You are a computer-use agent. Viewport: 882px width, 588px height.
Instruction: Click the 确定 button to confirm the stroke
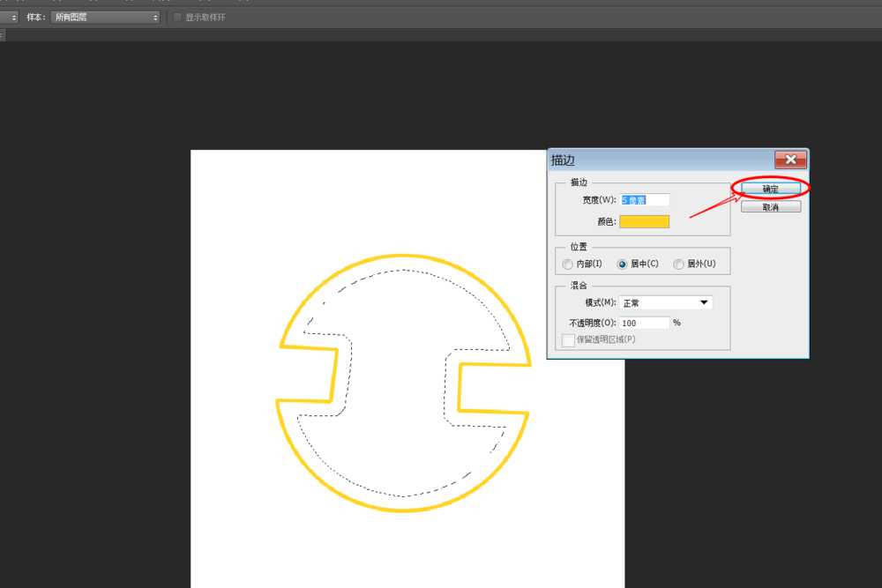click(770, 189)
